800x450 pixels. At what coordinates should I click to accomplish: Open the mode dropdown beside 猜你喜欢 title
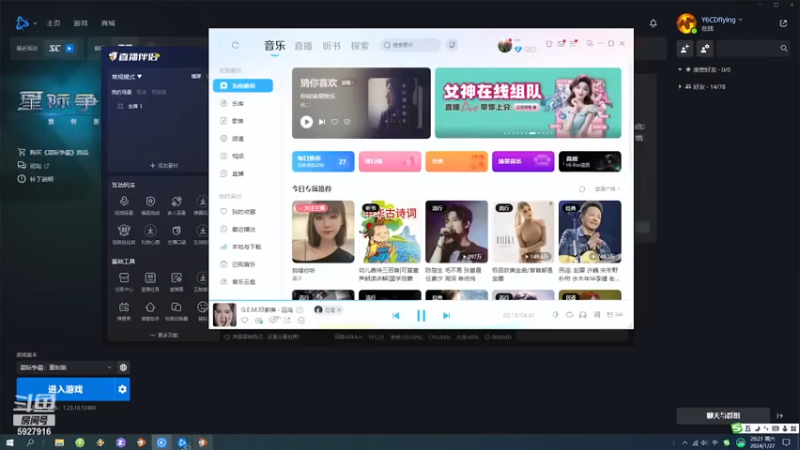click(x=347, y=83)
